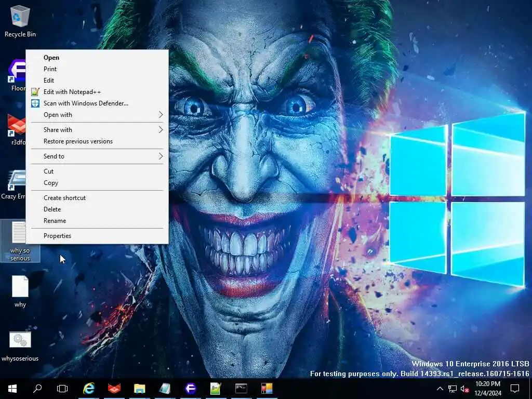The width and height of the screenshot is (532, 399).
Task: Choose 'Restore previous versions' entry
Action: pyautogui.click(x=97, y=141)
